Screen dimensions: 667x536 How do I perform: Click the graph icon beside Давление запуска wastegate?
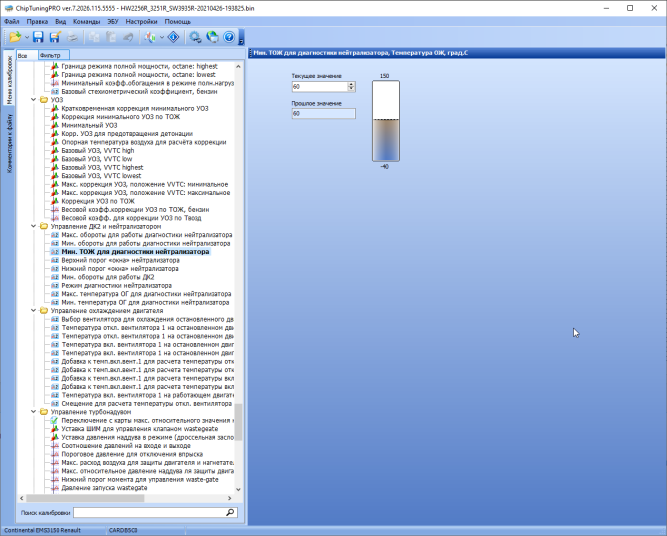click(x=55, y=488)
